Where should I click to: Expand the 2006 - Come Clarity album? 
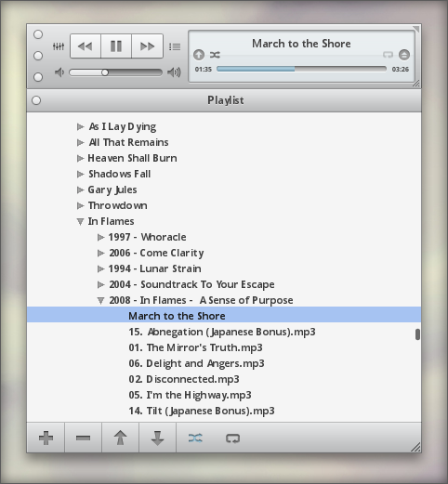(x=100, y=253)
